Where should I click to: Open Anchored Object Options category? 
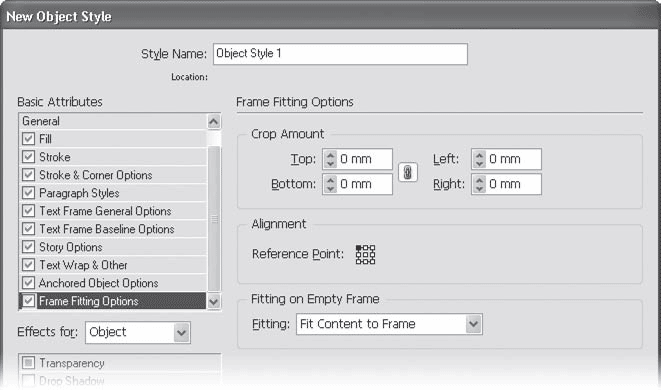pos(113,283)
